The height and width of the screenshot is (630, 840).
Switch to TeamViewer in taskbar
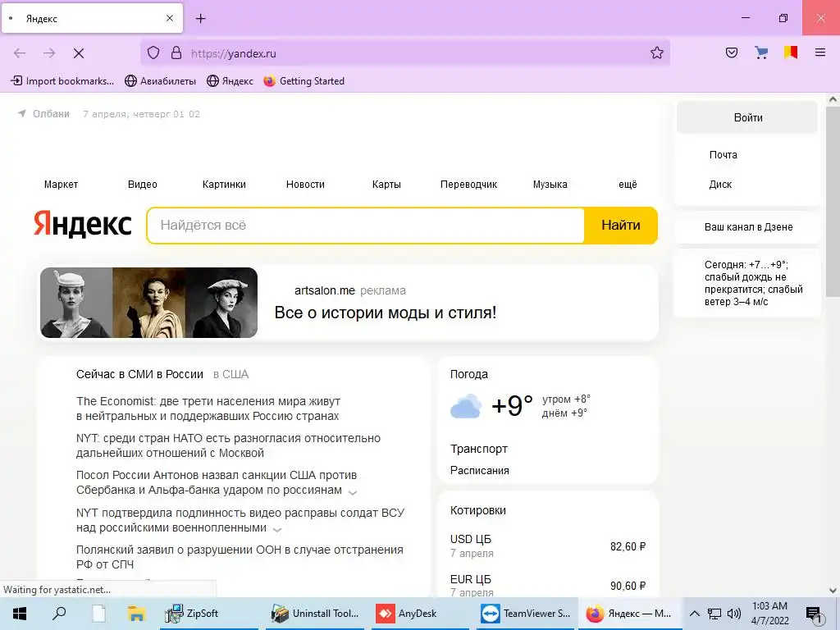point(525,614)
